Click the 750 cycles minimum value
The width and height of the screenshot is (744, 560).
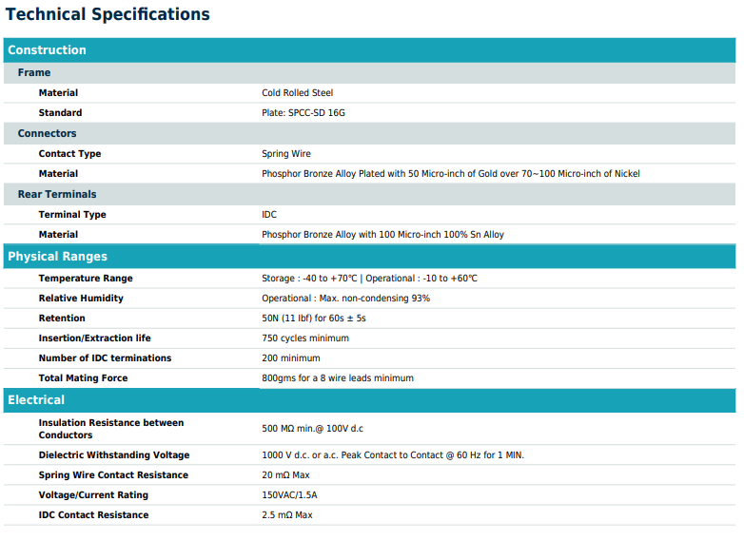[x=305, y=338]
